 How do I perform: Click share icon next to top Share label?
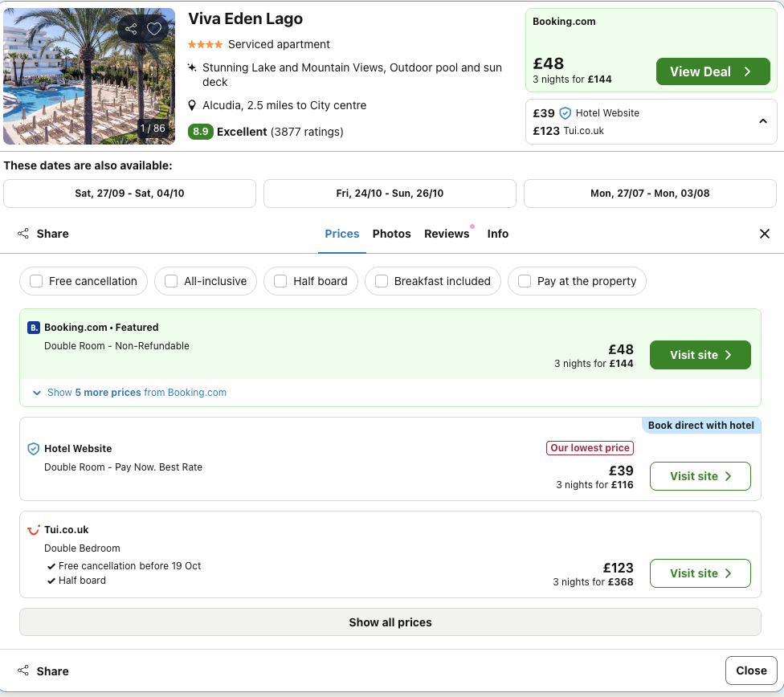(23, 234)
